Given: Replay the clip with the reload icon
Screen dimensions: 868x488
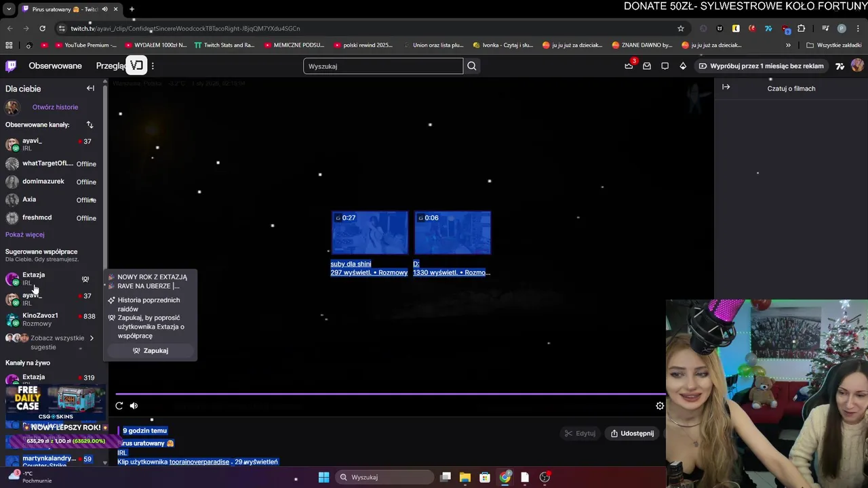Looking at the screenshot, I should point(119,406).
